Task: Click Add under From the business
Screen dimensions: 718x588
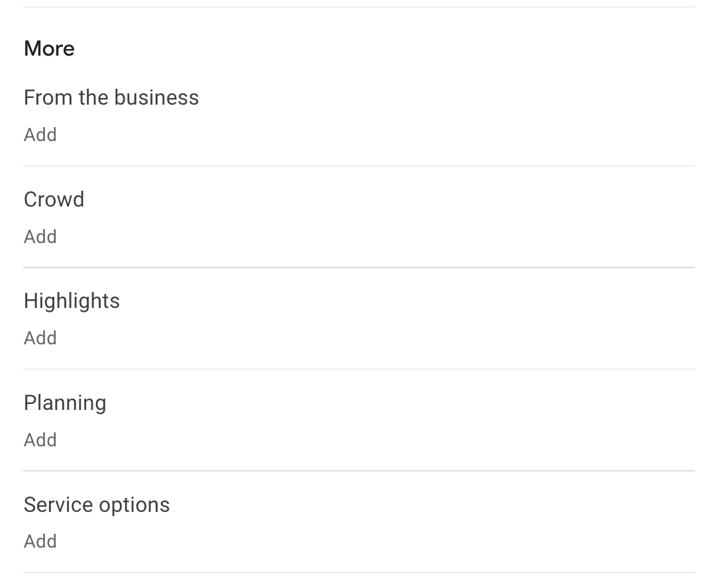Action: tap(40, 135)
